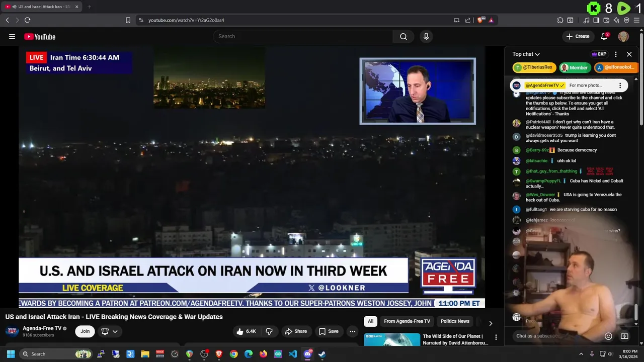Image resolution: width=644 pixels, height=362 pixels.
Task: Go to the YouTube home logo
Action: [x=40, y=36]
